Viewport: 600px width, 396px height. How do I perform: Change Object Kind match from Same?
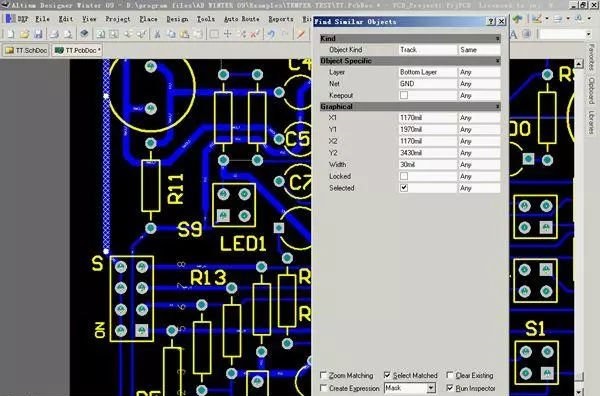pos(479,50)
